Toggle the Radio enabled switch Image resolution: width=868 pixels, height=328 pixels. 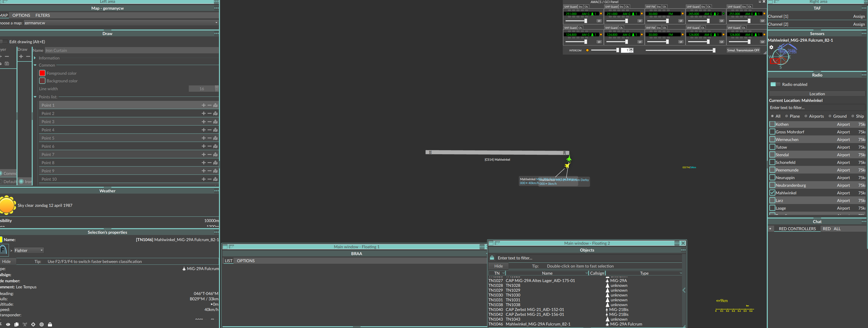point(775,84)
